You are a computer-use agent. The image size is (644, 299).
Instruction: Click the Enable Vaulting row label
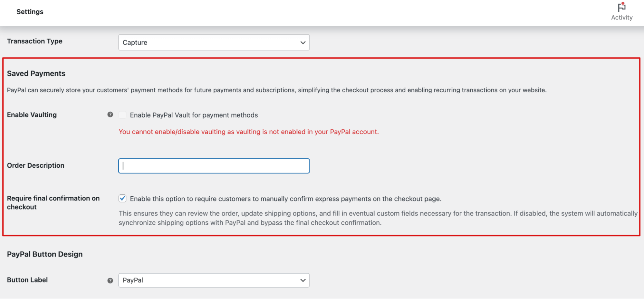pos(32,115)
